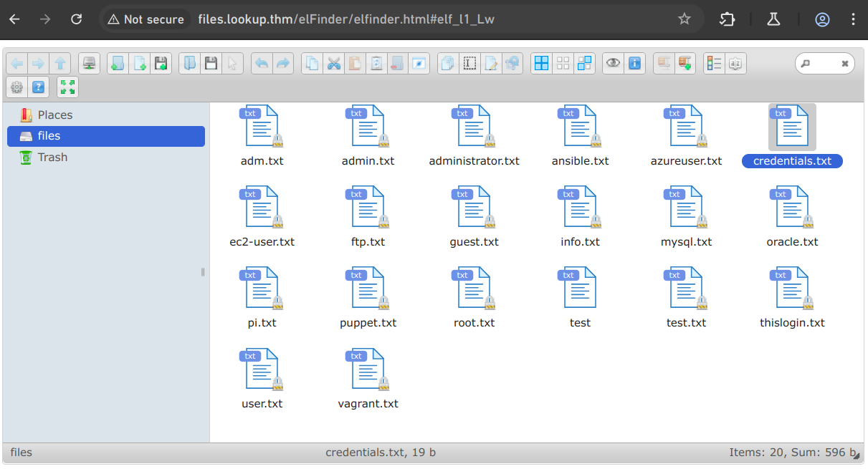This screenshot has height=469, width=868.
Task: Redo the last file operation
Action: [x=283, y=64]
